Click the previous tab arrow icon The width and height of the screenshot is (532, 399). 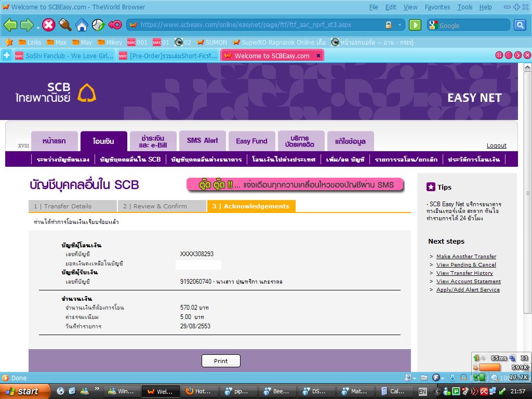click(x=508, y=55)
